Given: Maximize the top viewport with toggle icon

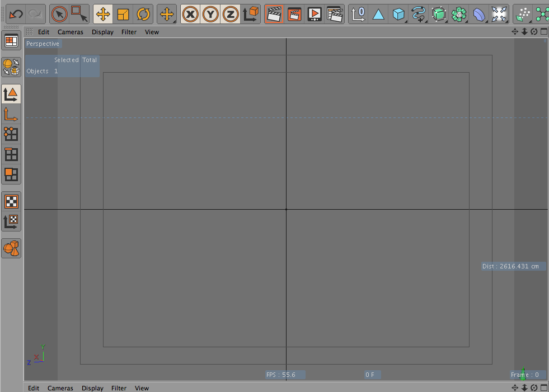Looking at the screenshot, I should (x=543, y=32).
